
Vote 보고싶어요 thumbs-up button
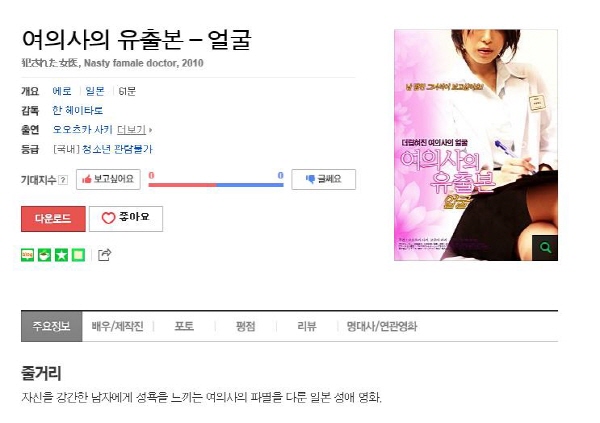[x=108, y=179]
